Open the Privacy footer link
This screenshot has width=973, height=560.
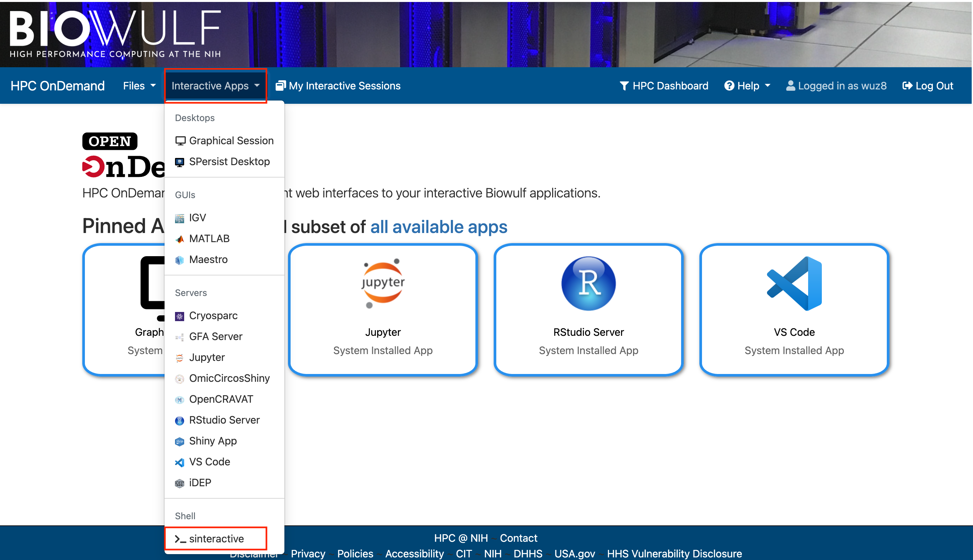point(308,554)
